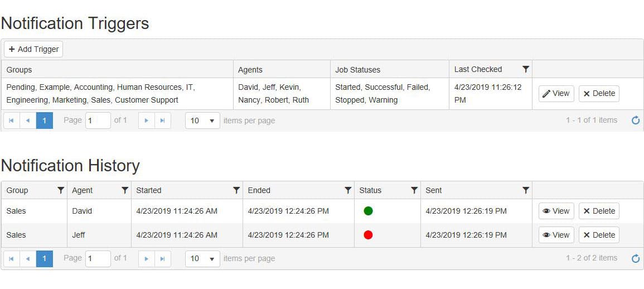This screenshot has width=644, height=289.
Task: Open filter for the Agent column
Action: coord(125,190)
